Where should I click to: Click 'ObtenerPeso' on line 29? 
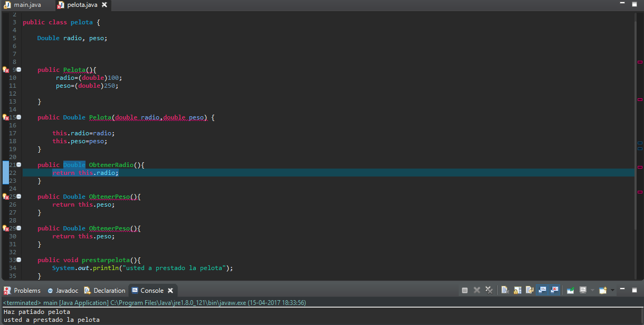(109, 228)
